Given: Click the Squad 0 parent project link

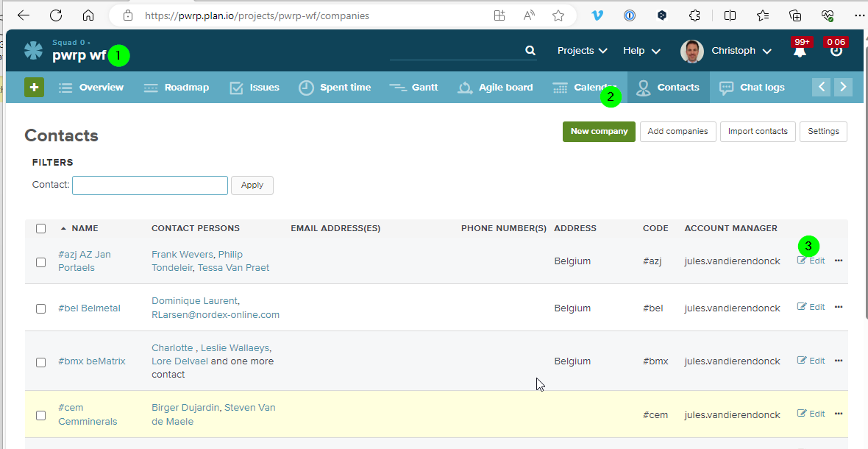Looking at the screenshot, I should pyautogui.click(x=68, y=42).
